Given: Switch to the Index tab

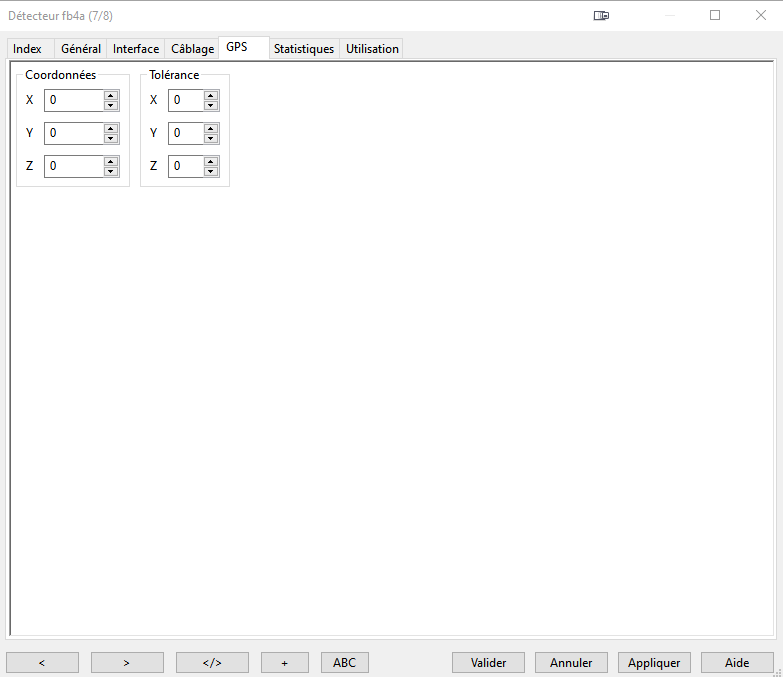Looking at the screenshot, I should click(x=28, y=49).
